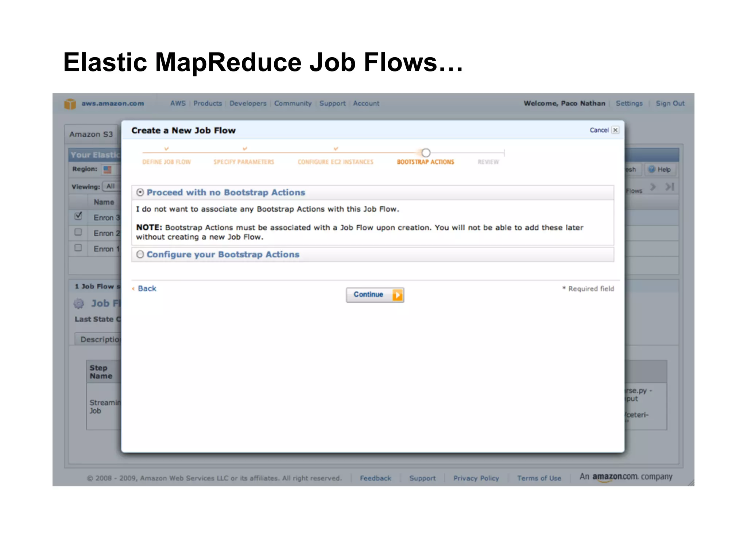
Task: Select the Enron 3 job flow row
Action: (x=107, y=218)
